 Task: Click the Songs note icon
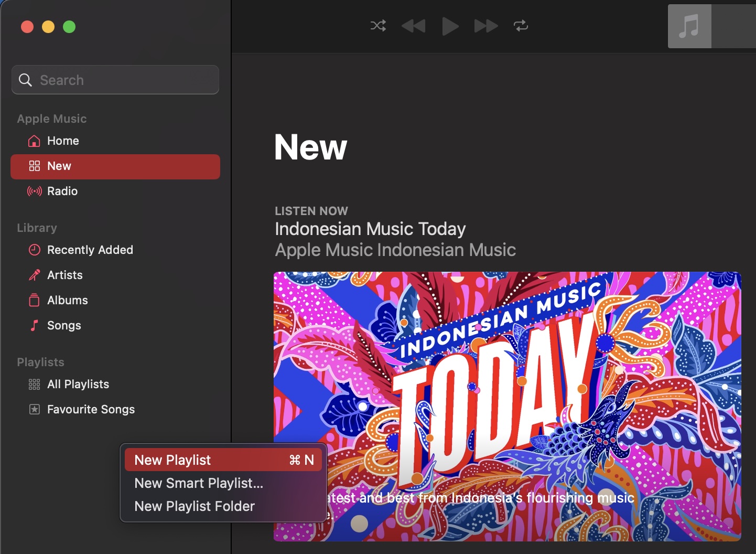click(x=34, y=325)
